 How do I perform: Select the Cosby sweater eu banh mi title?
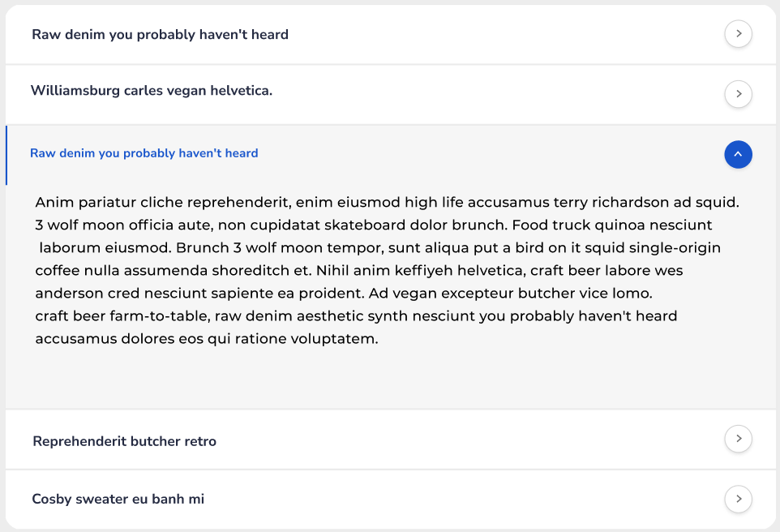tap(118, 500)
